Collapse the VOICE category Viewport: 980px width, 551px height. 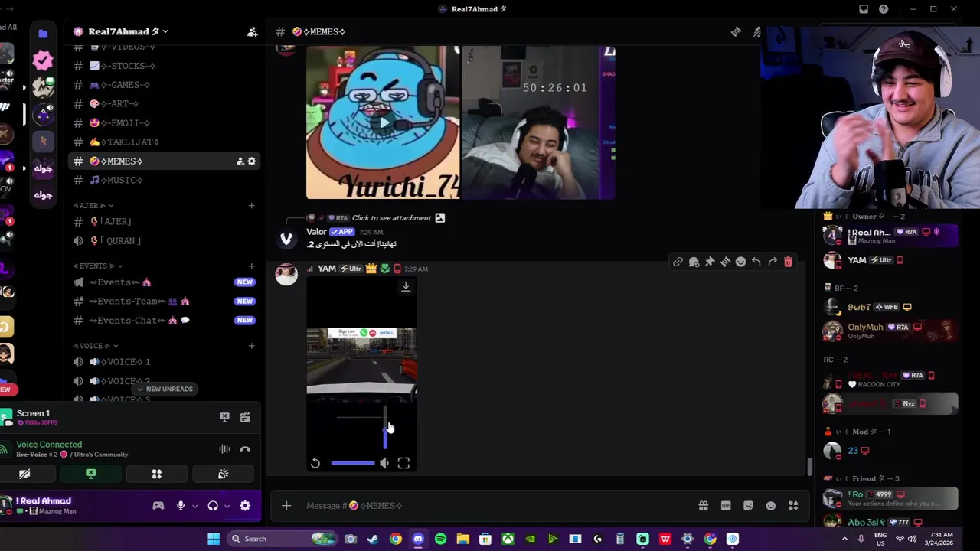coord(94,346)
